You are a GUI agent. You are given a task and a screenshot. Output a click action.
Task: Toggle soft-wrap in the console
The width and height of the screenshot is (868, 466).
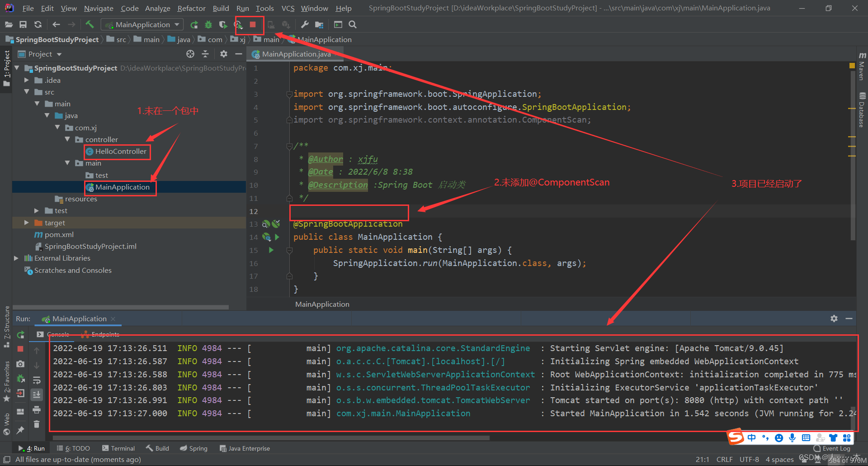pyautogui.click(x=37, y=380)
